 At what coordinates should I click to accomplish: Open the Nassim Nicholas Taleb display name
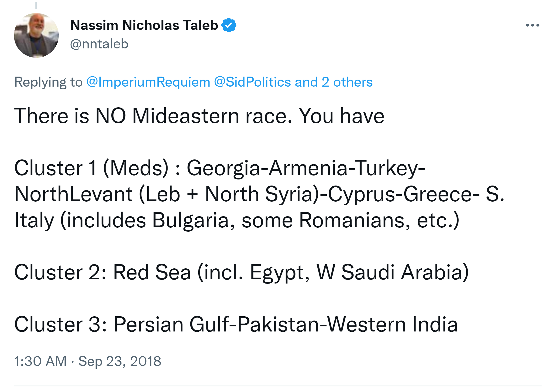[144, 25]
